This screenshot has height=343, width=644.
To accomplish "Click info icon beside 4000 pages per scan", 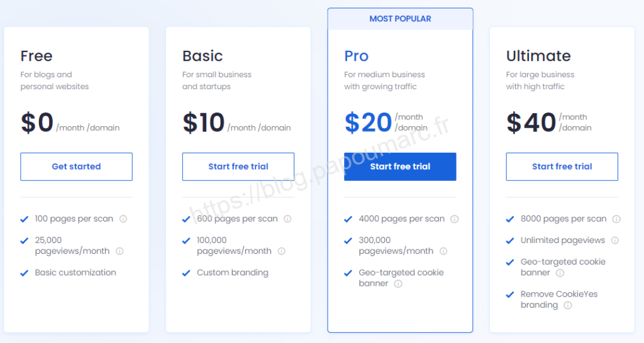I will 454,219.
